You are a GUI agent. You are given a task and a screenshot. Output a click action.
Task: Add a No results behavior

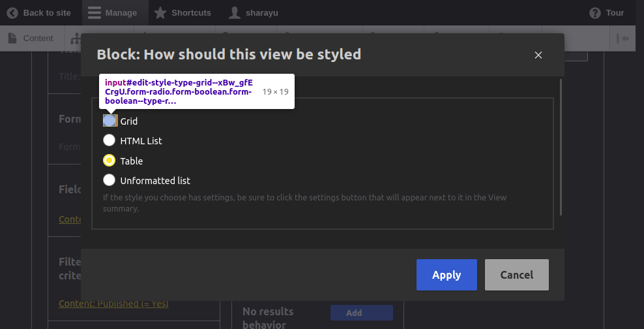361,313
